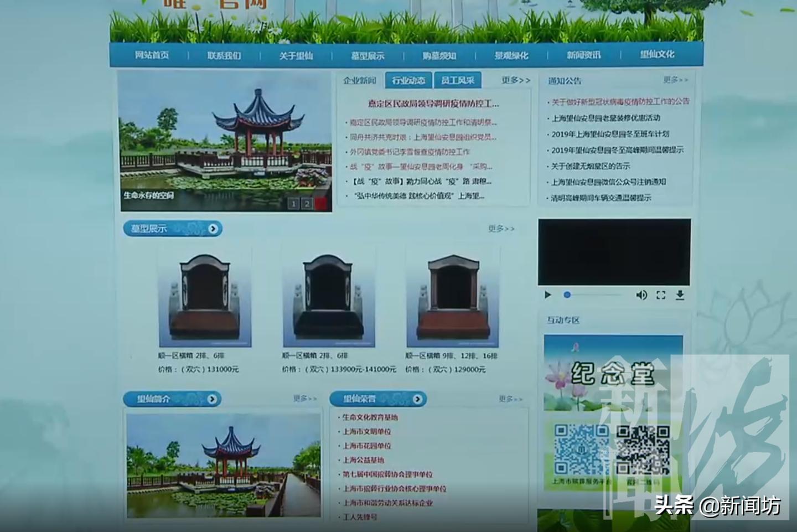Click the arrow icon next to 望仙简介
This screenshot has height=532, width=797.
211,398
